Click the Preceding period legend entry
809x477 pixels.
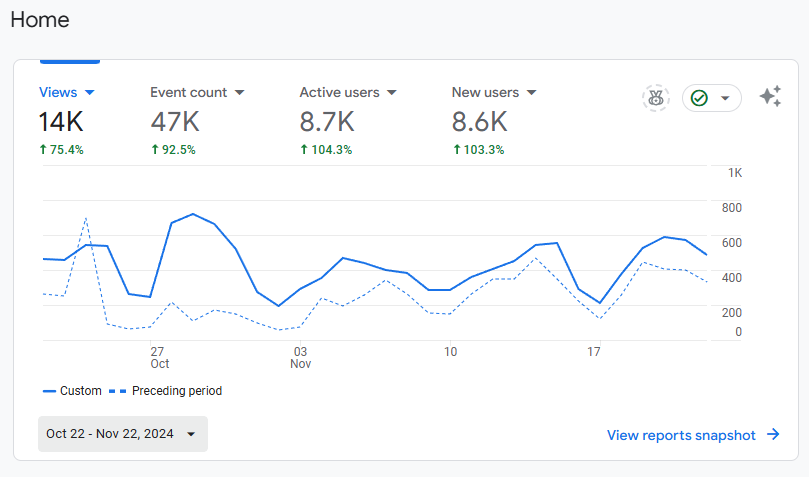tap(166, 391)
